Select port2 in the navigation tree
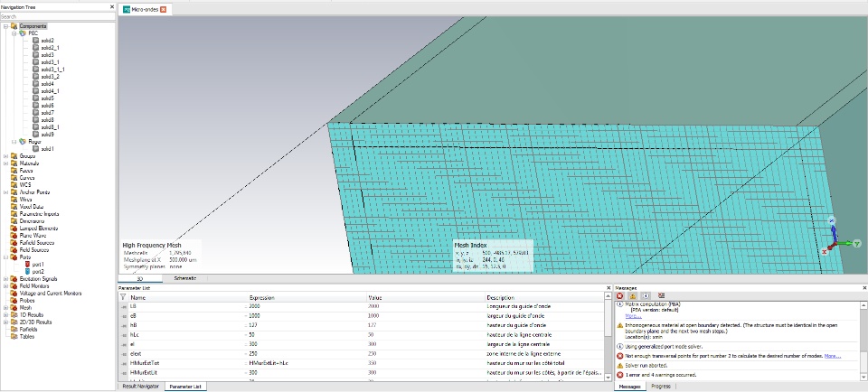868x392 pixels. coord(38,271)
